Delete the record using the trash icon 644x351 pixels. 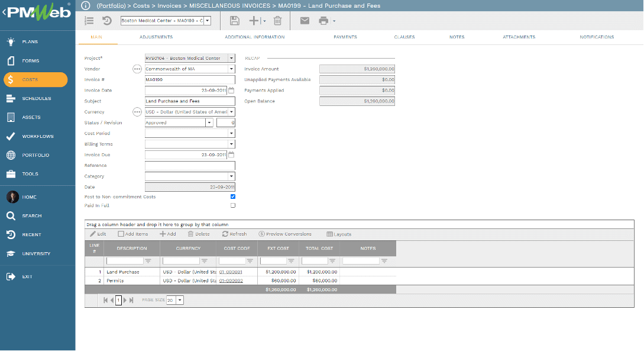[x=277, y=20]
